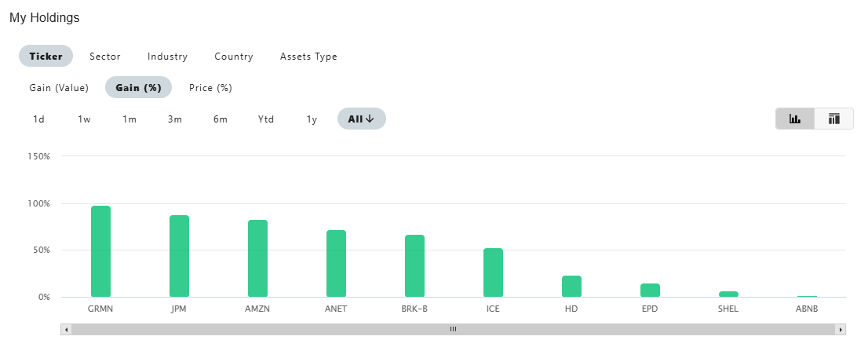The height and width of the screenshot is (340, 868).
Task: Group holdings by Country
Action: (234, 57)
